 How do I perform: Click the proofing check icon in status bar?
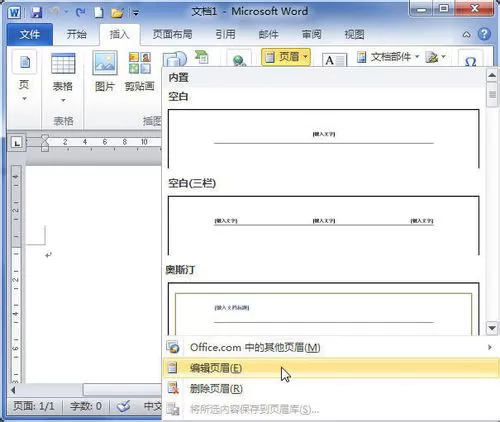point(123,406)
